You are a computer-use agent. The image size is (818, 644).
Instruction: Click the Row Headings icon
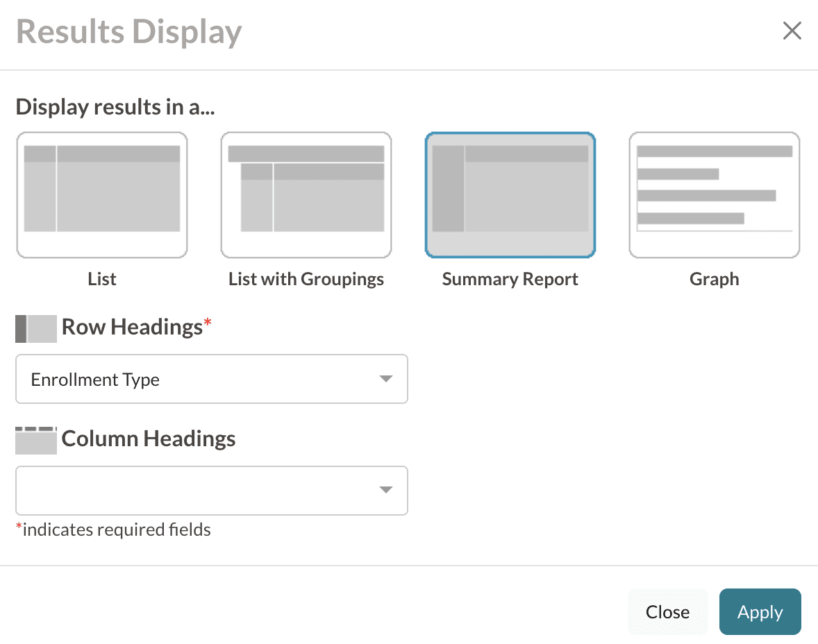pos(35,328)
